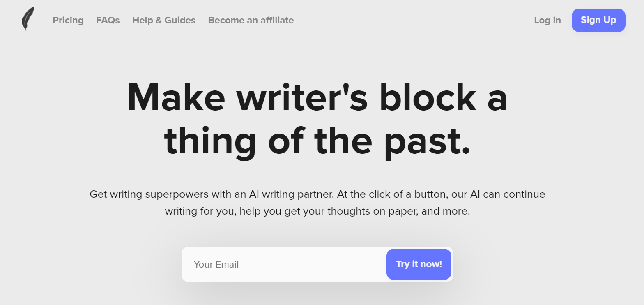Image resolution: width=644 pixels, height=305 pixels.
Task: Click the subtitle line starting "Get writing superpowers"
Action: 317,194
